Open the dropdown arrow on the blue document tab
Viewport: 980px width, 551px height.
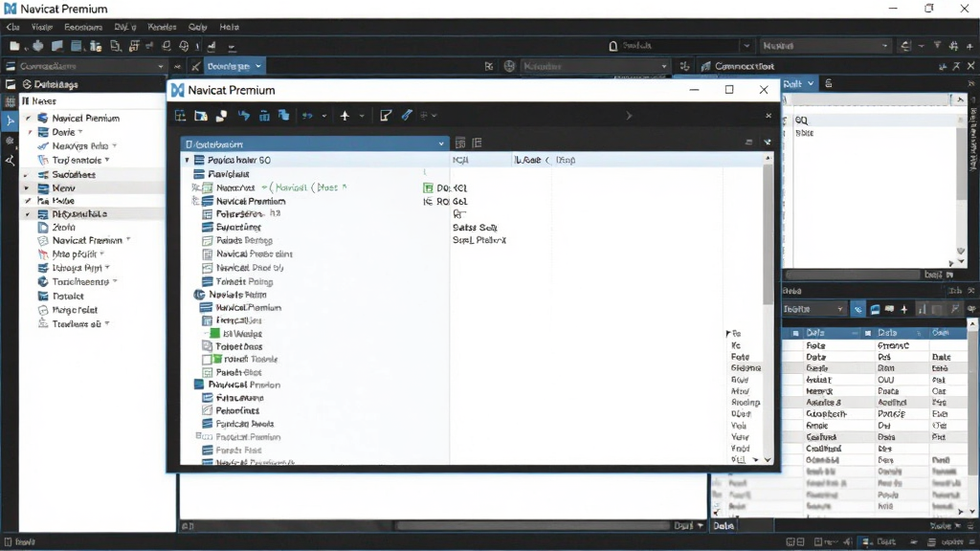pos(257,66)
